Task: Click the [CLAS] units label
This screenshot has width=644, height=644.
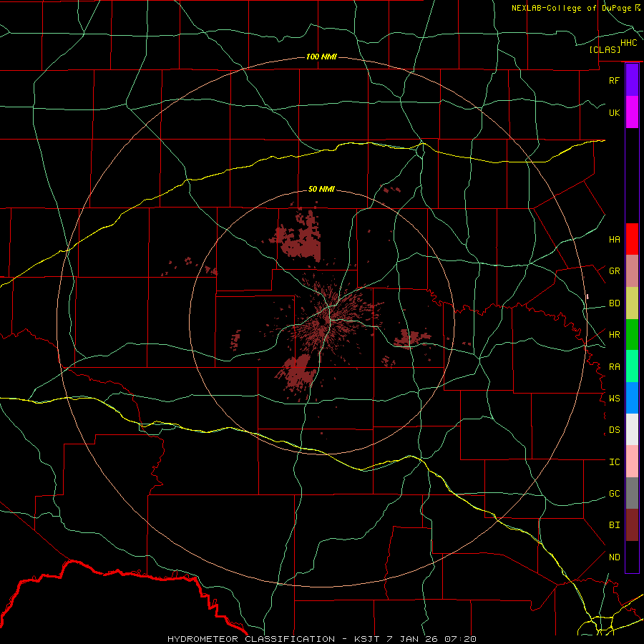Action: pyautogui.click(x=605, y=49)
